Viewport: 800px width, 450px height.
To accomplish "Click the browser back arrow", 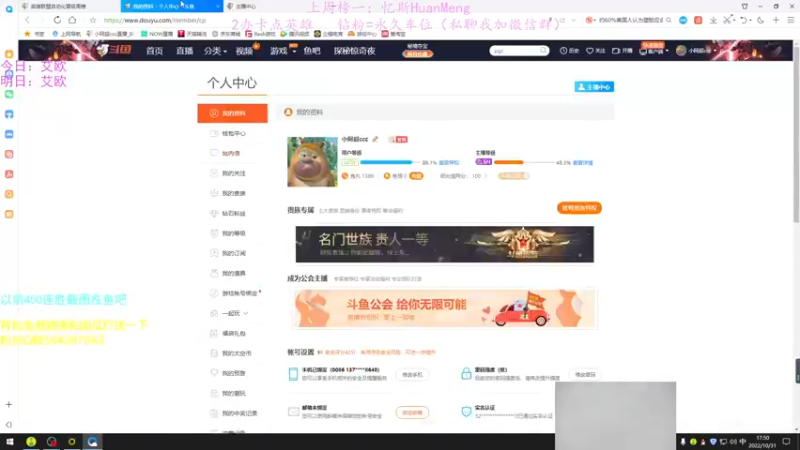I will 28,20.
